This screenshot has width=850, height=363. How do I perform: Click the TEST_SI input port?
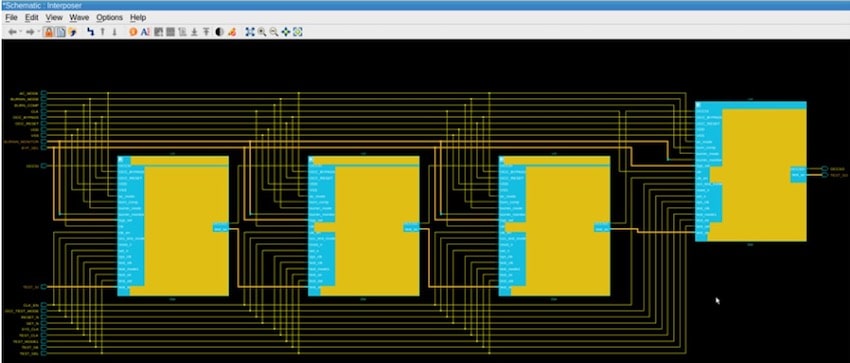[x=44, y=287]
